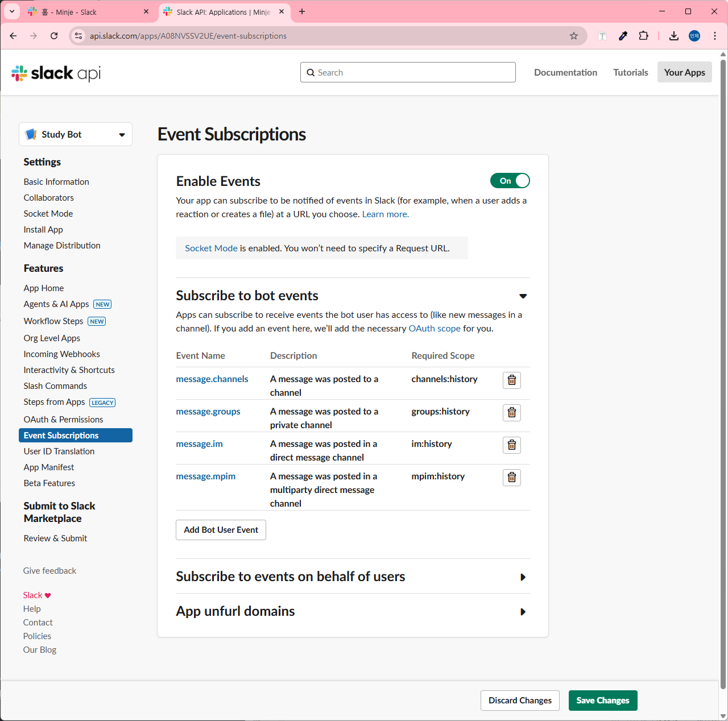The image size is (728, 721).
Task: Open Beta Features page
Action: 49,483
